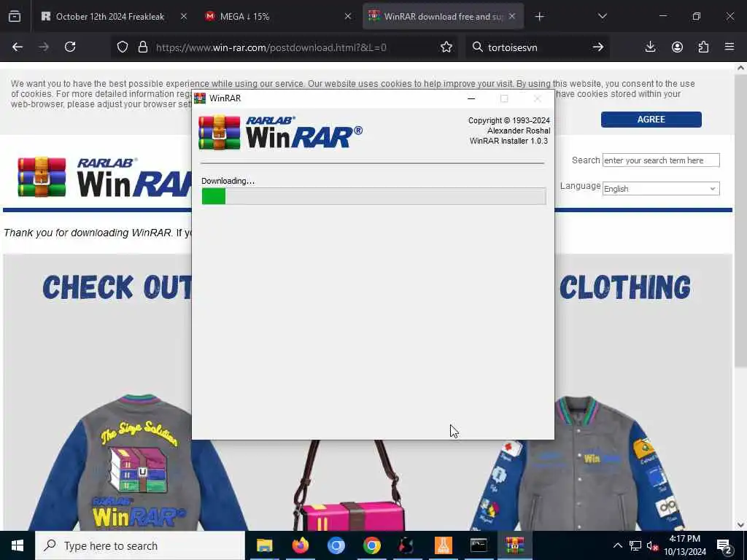The width and height of the screenshot is (747, 560).
Task: Click the taskbar search box
Action: pyautogui.click(x=140, y=545)
